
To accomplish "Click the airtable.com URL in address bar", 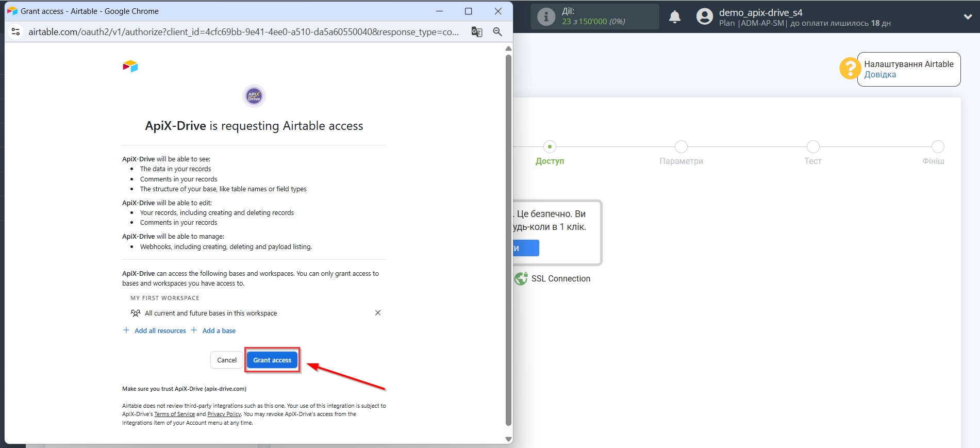I will pyautogui.click(x=243, y=32).
